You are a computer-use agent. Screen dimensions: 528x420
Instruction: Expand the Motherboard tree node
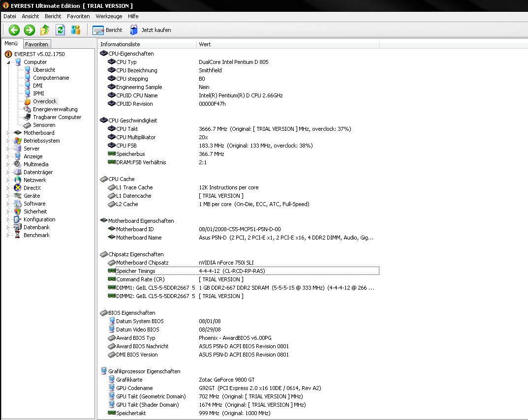[8, 133]
